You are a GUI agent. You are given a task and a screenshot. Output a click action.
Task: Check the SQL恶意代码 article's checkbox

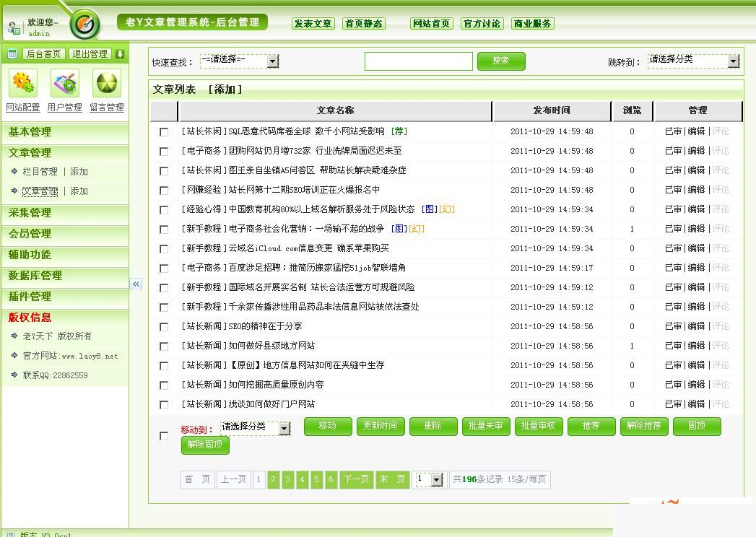[162, 132]
